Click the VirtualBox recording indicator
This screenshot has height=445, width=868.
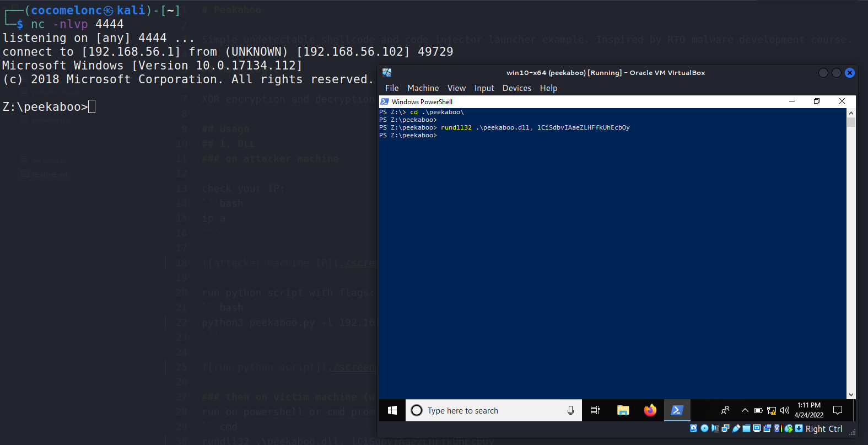[767, 428]
